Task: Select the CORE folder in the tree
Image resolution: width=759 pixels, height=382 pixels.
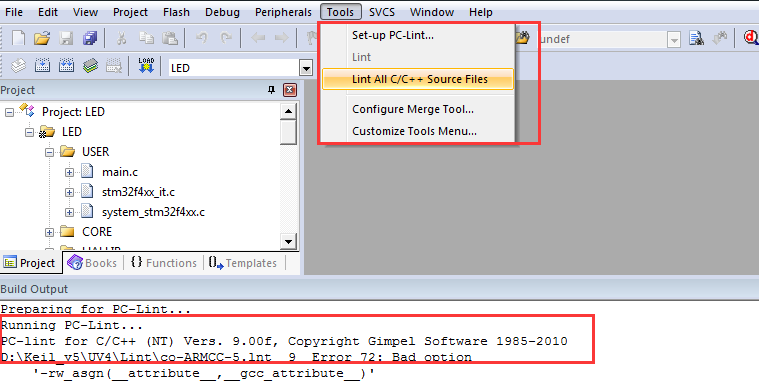Action: [97, 232]
